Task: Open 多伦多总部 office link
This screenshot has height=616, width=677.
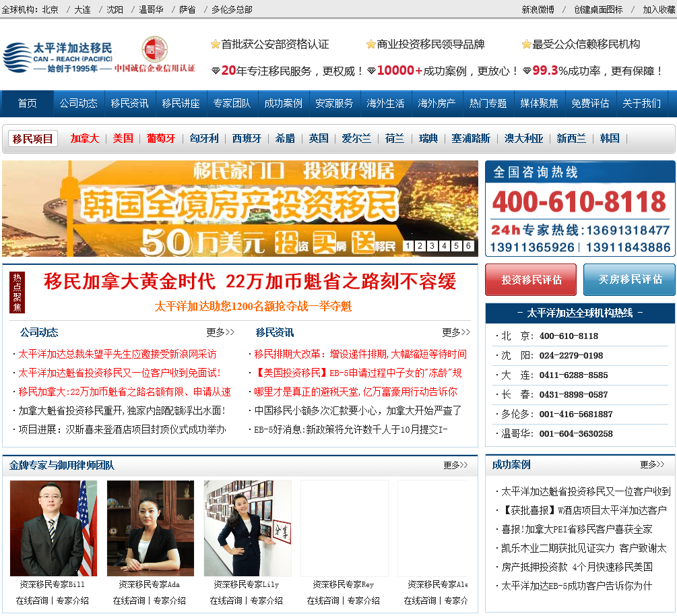Action: pos(232,9)
